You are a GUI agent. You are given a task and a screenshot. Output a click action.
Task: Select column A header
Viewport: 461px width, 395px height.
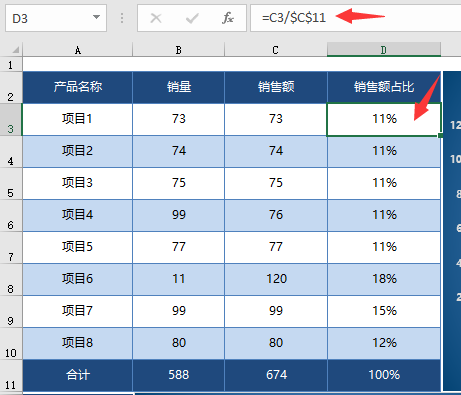pyautogui.click(x=78, y=50)
